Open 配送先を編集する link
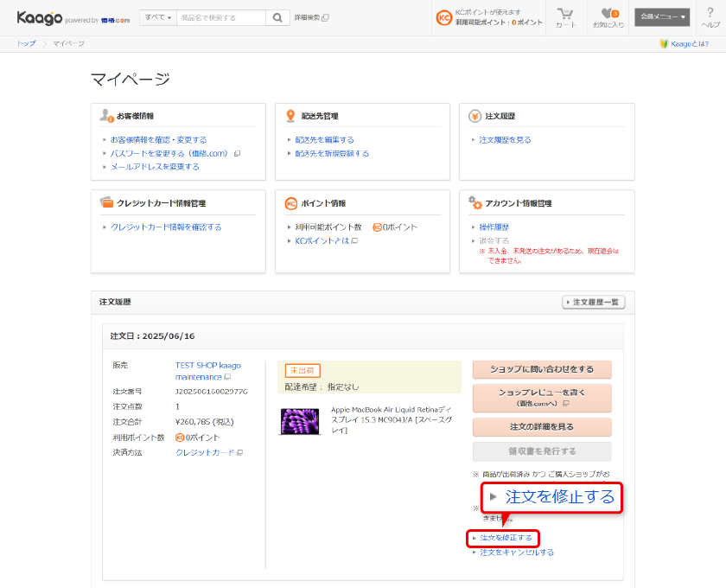This screenshot has height=588, width=726. tap(324, 139)
